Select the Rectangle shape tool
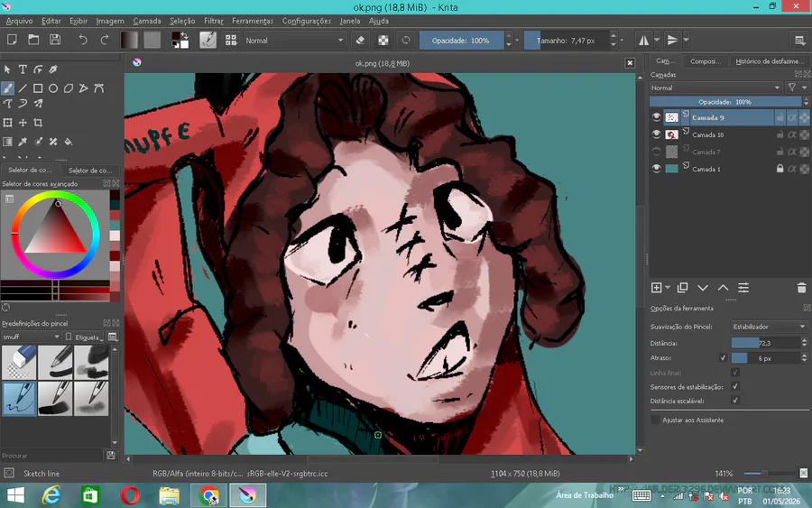Screen dimensions: 812x508 (38, 88)
